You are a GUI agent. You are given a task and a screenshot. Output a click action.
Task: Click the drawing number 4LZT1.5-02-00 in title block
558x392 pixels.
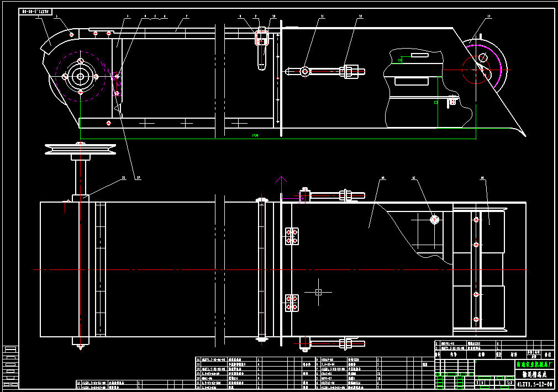point(534,384)
